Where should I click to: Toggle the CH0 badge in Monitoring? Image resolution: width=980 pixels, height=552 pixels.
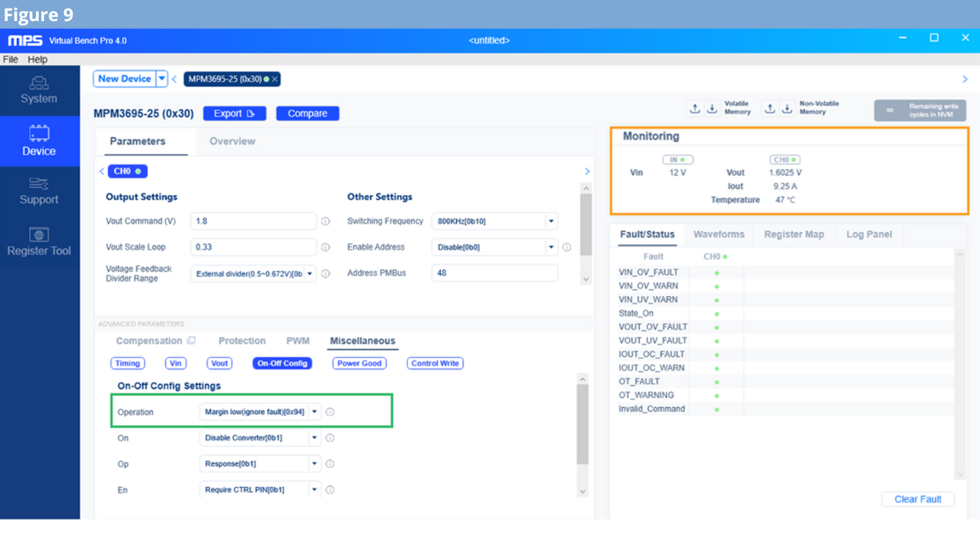(785, 159)
